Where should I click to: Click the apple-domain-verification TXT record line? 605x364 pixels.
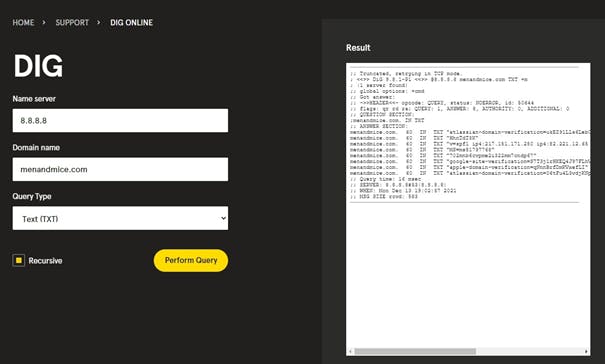click(x=470, y=167)
